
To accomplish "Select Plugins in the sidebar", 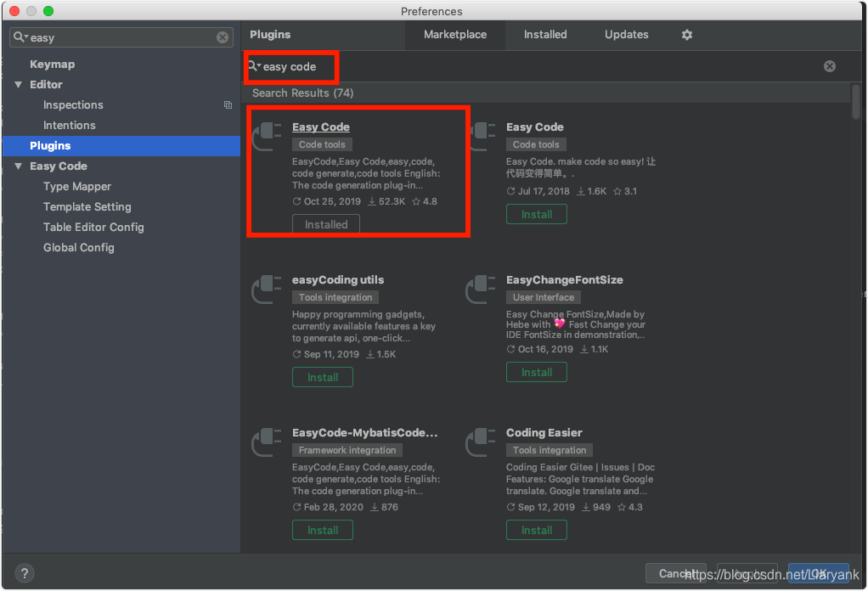I will 121,145.
